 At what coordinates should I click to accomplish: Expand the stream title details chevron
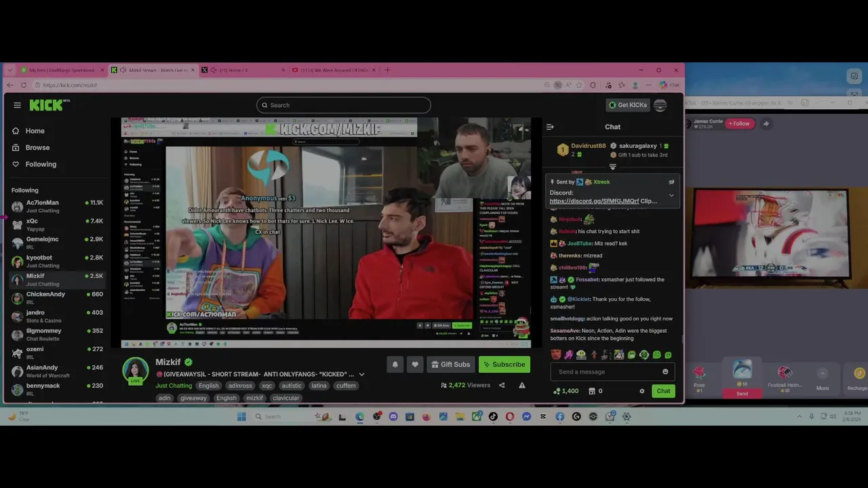point(361,374)
